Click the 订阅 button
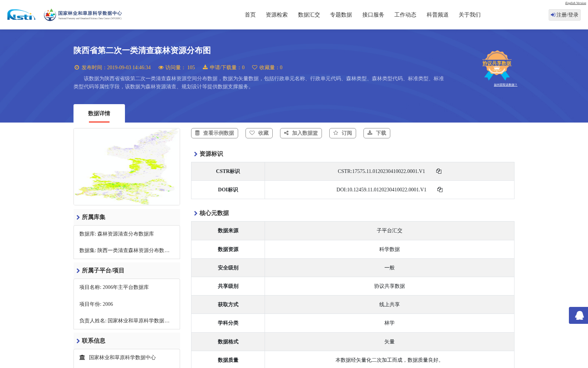588x368 pixels. [343, 133]
